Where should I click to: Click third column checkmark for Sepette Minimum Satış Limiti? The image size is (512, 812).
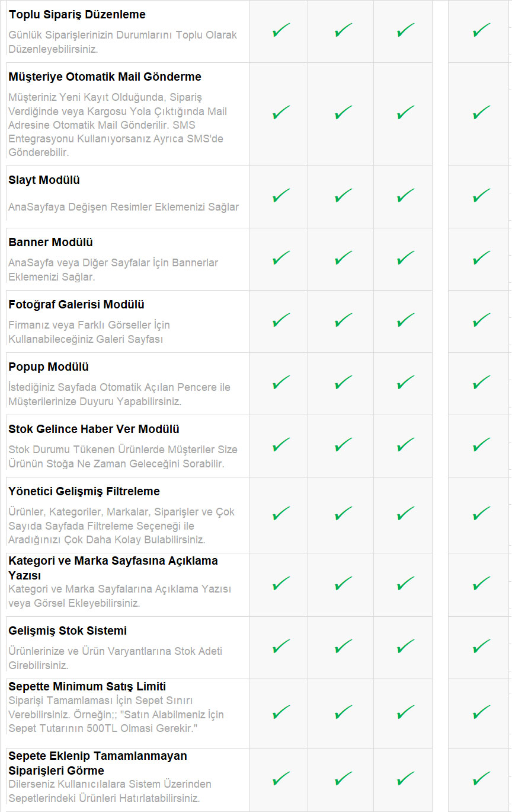[405, 712]
